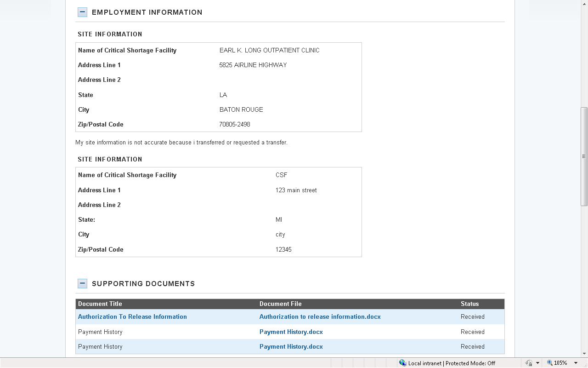The image size is (588, 368).
Task: Collapse the Employment Information section
Action: click(82, 12)
